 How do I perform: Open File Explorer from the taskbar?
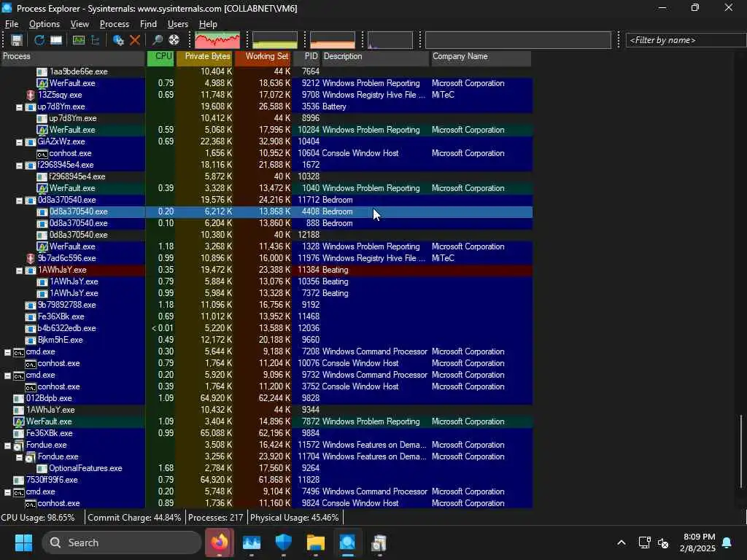tap(315, 542)
